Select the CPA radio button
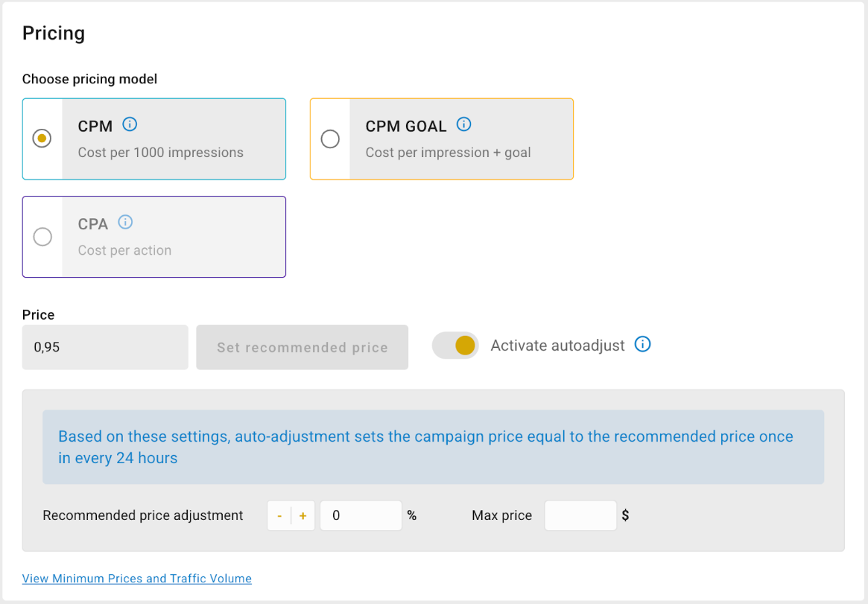Image resolution: width=868 pixels, height=604 pixels. click(x=42, y=237)
